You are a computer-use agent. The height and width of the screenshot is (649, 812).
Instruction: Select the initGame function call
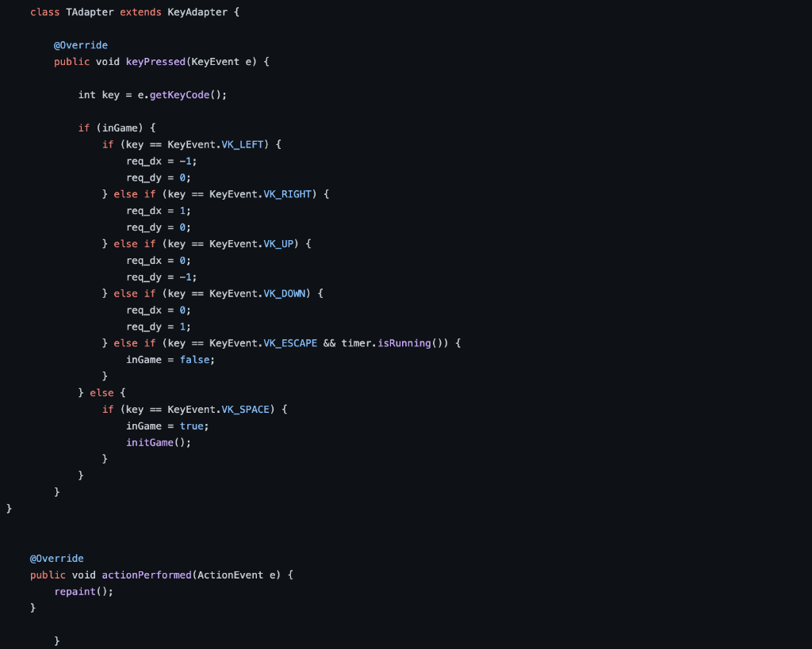point(148,442)
